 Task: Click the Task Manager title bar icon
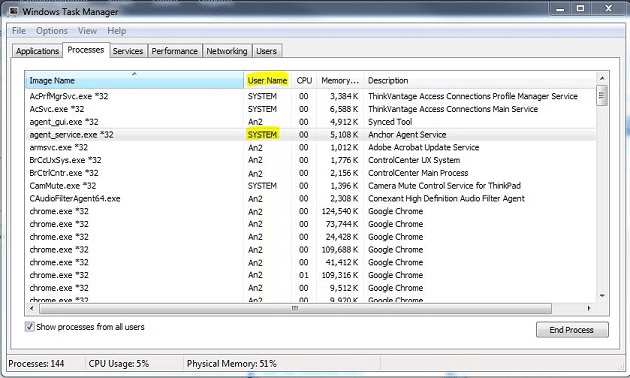click(x=13, y=11)
